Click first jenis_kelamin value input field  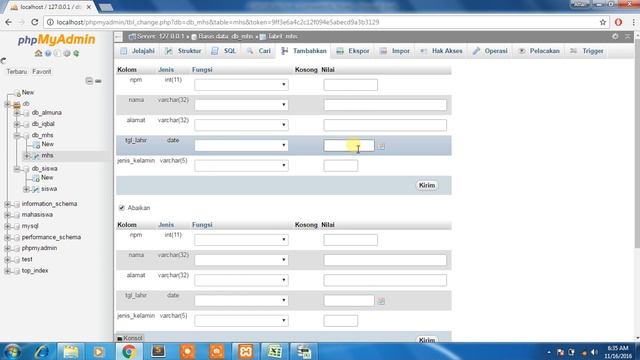click(341, 165)
